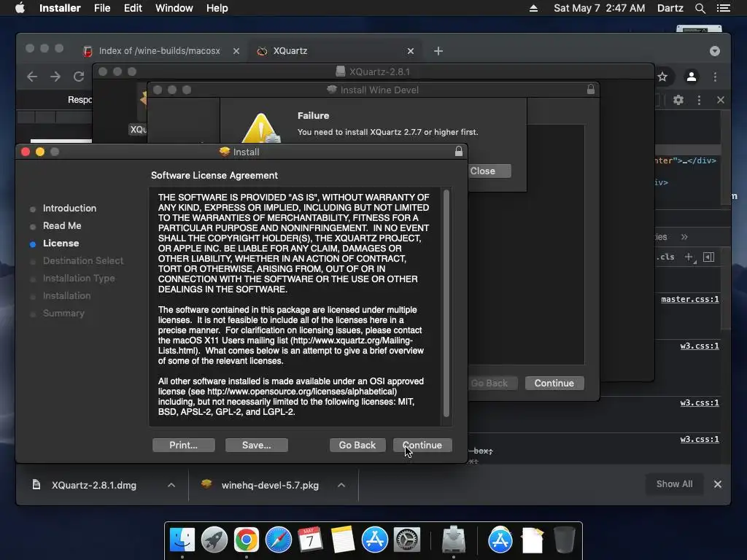Go forward in Chrome browser

click(x=55, y=77)
